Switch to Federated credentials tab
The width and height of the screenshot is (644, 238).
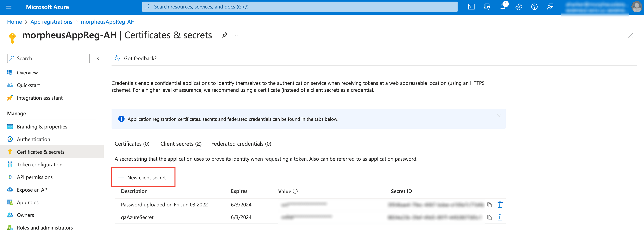tap(241, 144)
